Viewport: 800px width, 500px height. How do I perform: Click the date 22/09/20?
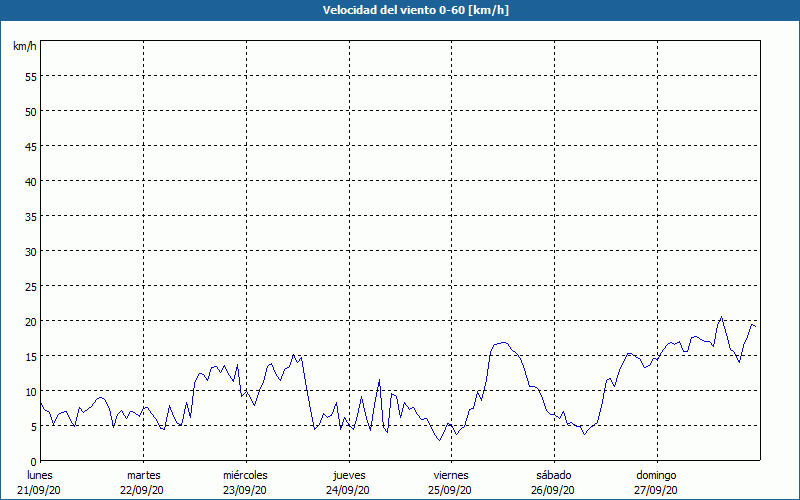tap(142, 490)
